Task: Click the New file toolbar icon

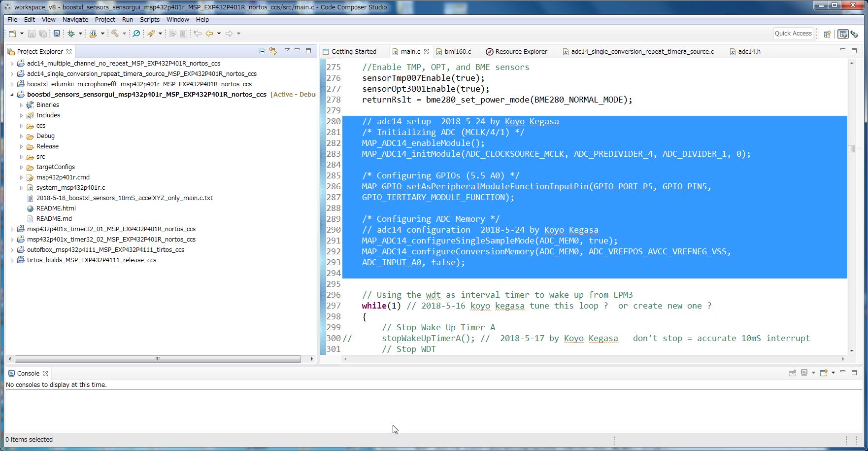Action: click(x=12, y=34)
